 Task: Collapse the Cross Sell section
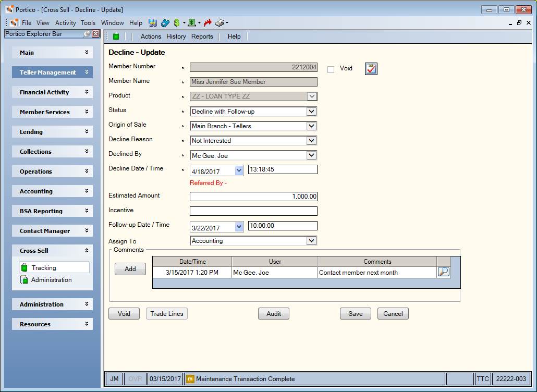[x=53, y=251]
